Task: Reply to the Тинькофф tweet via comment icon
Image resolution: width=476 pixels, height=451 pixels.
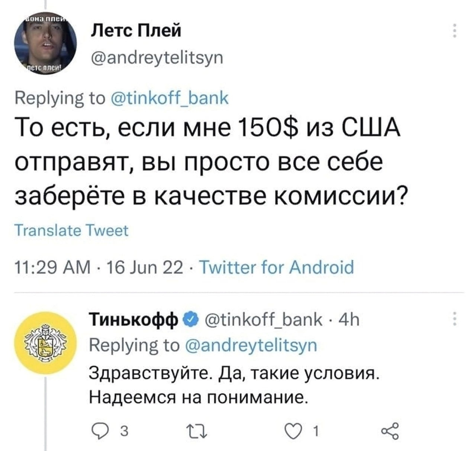Action: coord(99,432)
